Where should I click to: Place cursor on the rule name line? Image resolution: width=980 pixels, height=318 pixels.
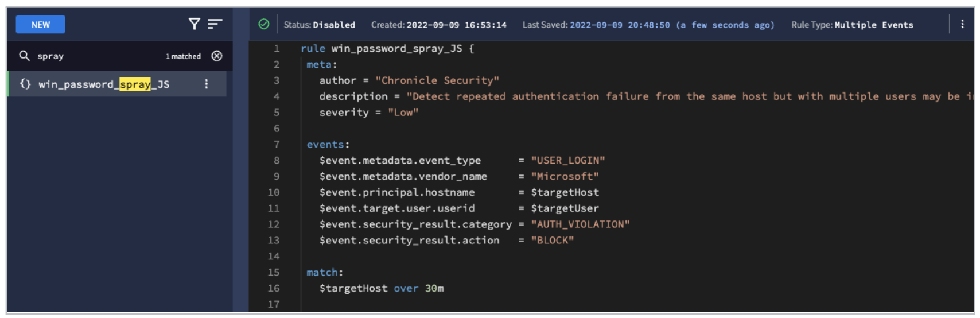pyautogui.click(x=387, y=49)
